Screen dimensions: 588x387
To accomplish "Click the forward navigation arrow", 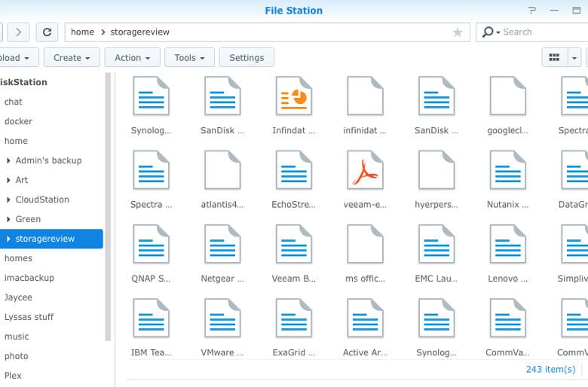I will tap(18, 32).
